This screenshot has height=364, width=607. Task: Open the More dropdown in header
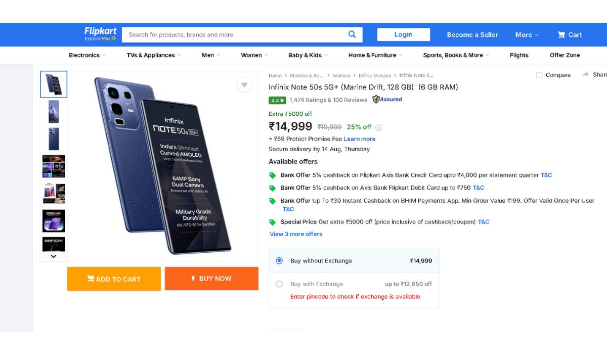527,35
